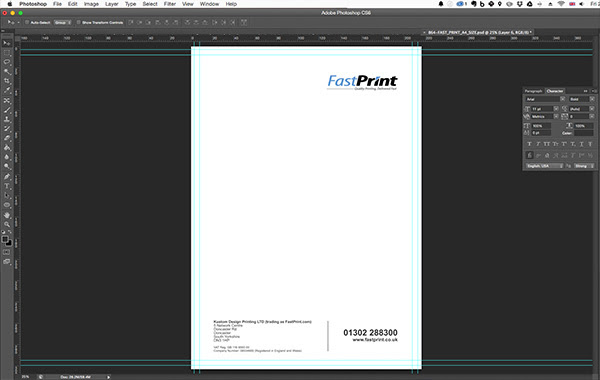The height and width of the screenshot is (380, 600).
Task: Toggle Small Caps in Character panel
Action: [x=555, y=144]
